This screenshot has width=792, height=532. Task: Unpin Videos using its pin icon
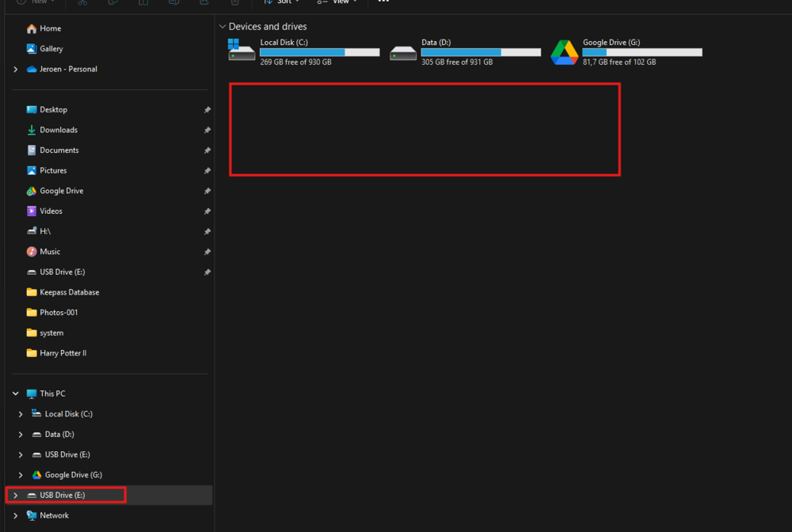click(x=207, y=211)
